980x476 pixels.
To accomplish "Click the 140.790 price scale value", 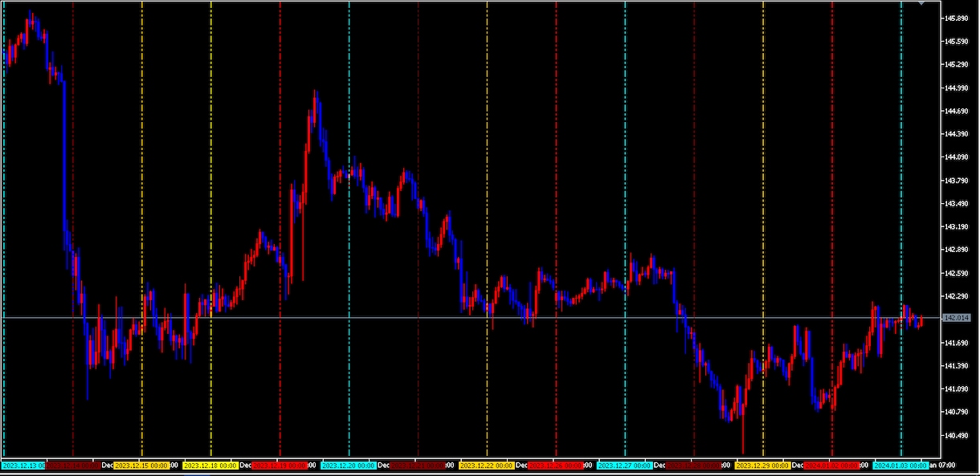I will tap(957, 413).
